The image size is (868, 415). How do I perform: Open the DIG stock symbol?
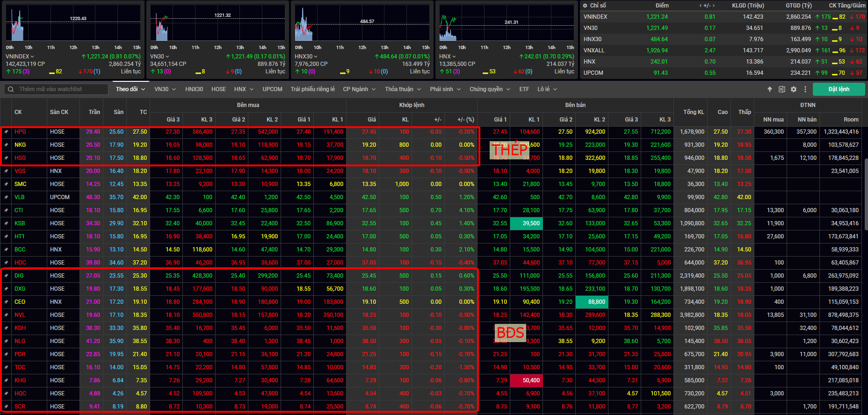[19, 276]
